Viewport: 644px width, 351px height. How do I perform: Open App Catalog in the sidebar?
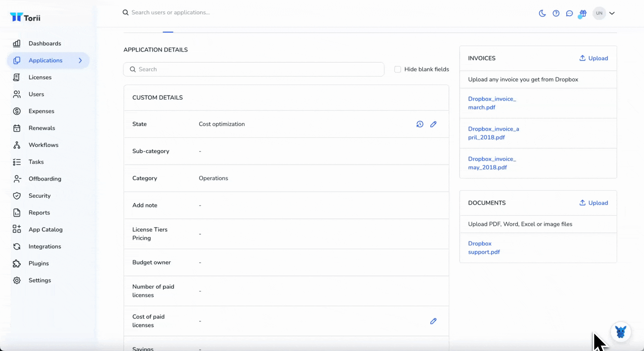(x=46, y=229)
